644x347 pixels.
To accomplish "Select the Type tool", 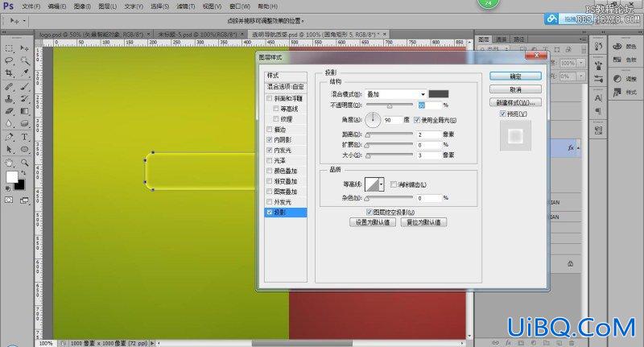I will pyautogui.click(x=25, y=137).
